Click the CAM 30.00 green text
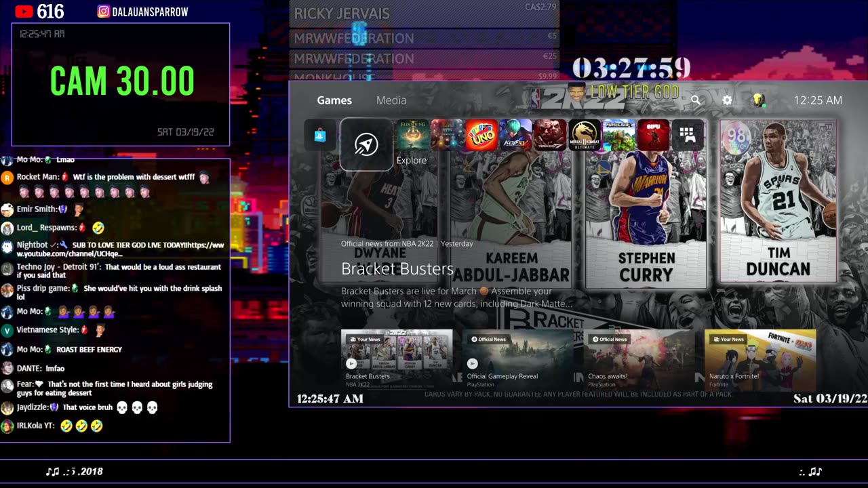 click(x=122, y=81)
